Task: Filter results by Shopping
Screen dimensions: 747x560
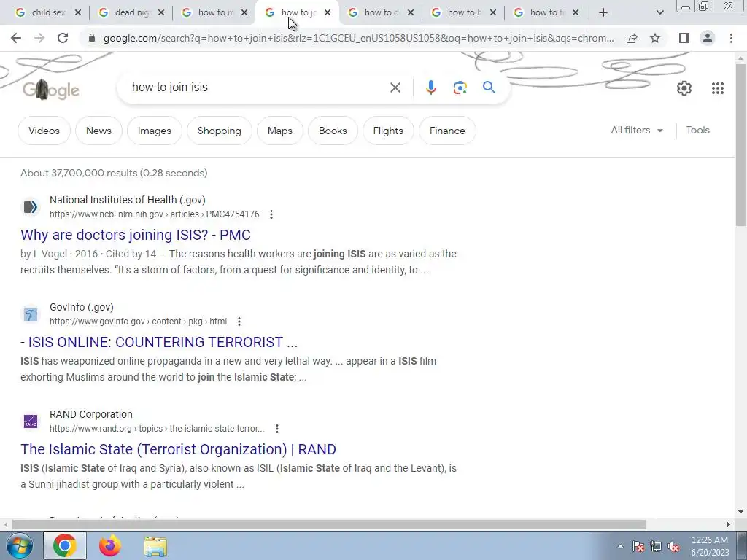Action: [219, 131]
